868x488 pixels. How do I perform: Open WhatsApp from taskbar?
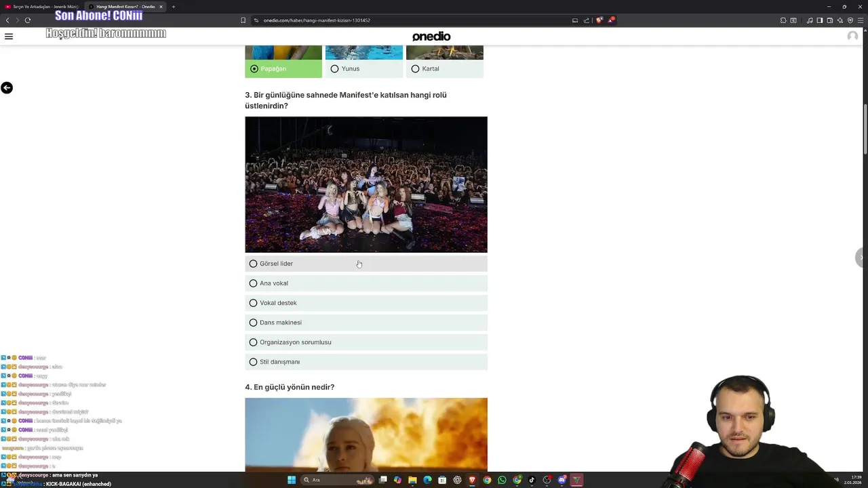pos(502,480)
